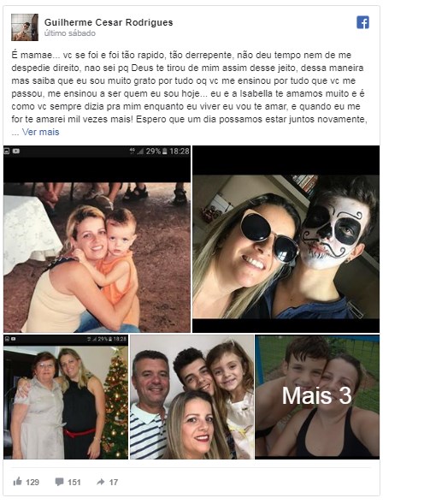Click the 129 likes count

32,482
